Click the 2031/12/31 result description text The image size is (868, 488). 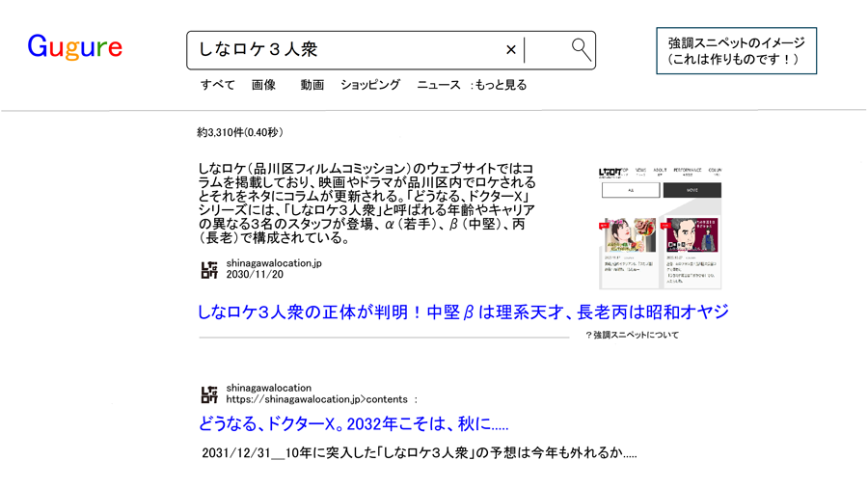[x=420, y=452]
